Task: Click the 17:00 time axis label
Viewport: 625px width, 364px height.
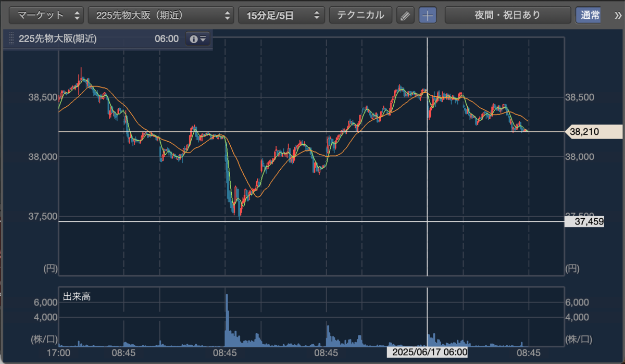Action: tap(58, 353)
